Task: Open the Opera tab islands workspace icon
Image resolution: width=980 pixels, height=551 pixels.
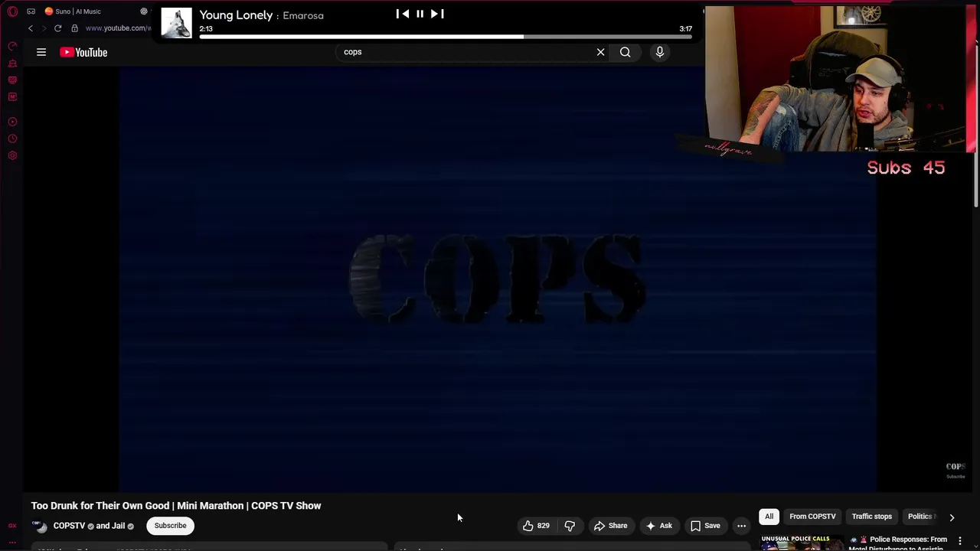Action: pos(31,11)
